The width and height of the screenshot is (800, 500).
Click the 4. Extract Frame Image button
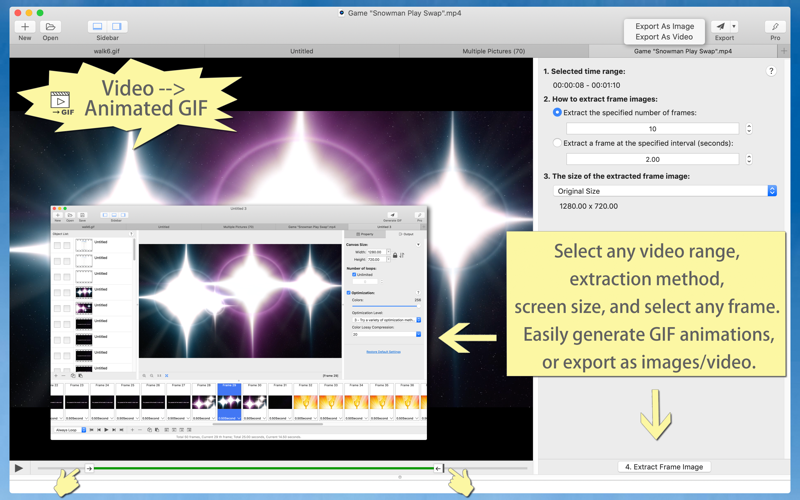(x=664, y=467)
